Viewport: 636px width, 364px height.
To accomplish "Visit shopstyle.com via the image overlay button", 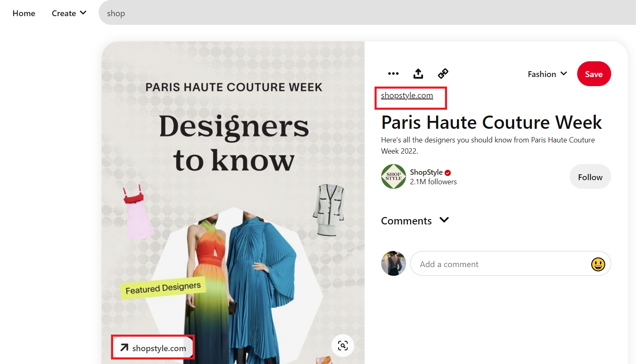I will [153, 348].
